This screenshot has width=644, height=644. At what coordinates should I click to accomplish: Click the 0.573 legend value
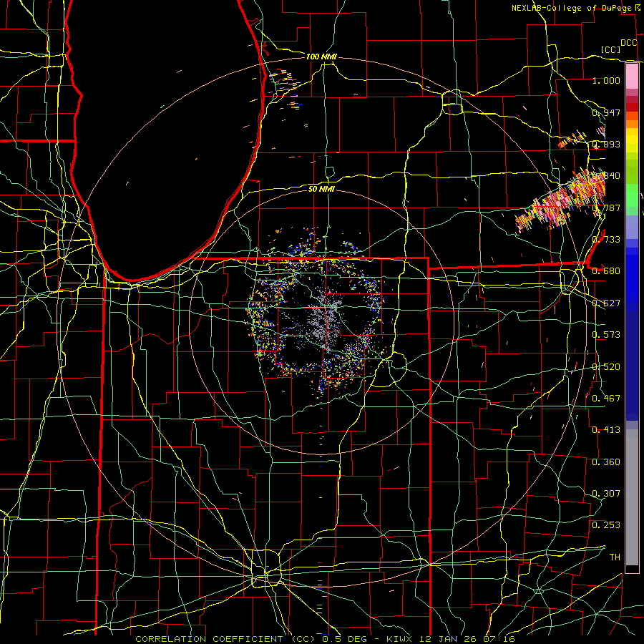pyautogui.click(x=606, y=335)
